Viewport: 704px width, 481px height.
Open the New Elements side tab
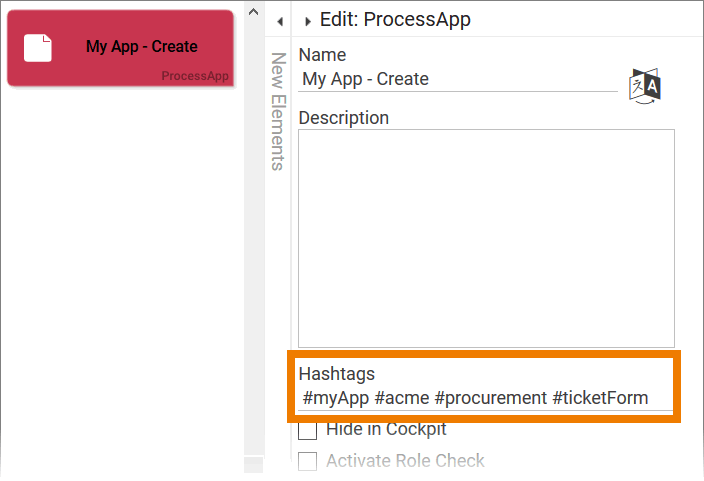point(279,112)
